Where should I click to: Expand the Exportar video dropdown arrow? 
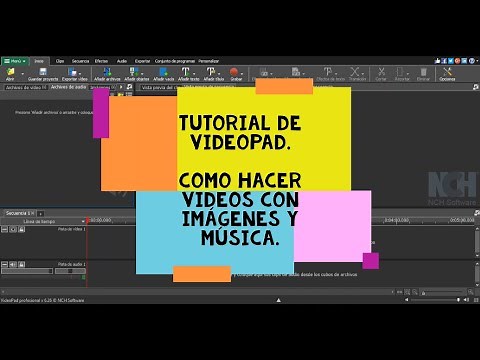coord(80,74)
